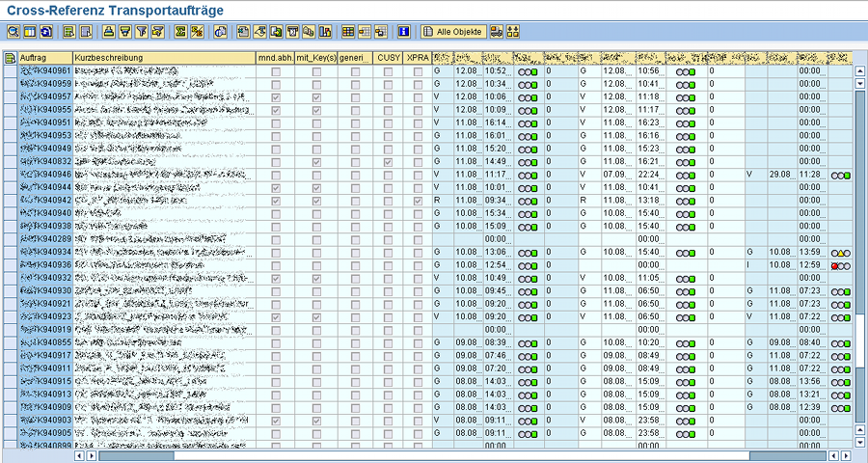The width and height of the screenshot is (868, 463).
Task: Click the Auftrag column header
Action: [x=45, y=58]
